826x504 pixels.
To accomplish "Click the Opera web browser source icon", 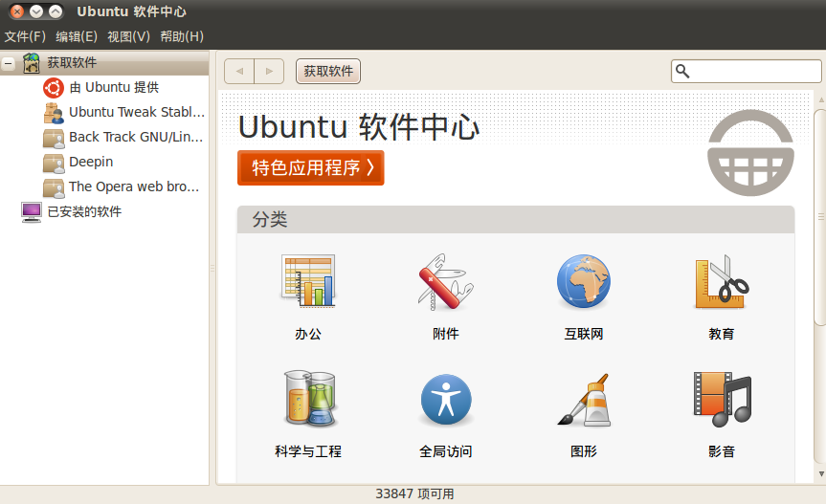I will coord(54,187).
